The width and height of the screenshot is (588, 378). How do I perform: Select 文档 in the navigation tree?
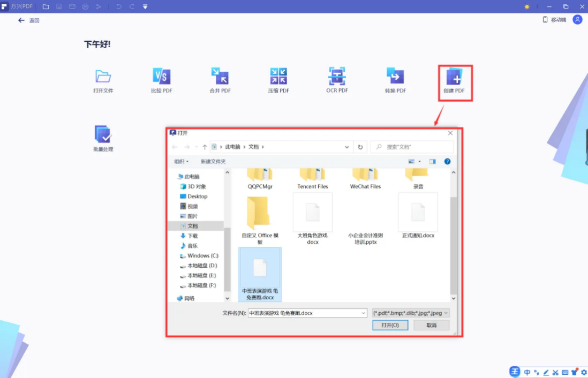(x=193, y=226)
